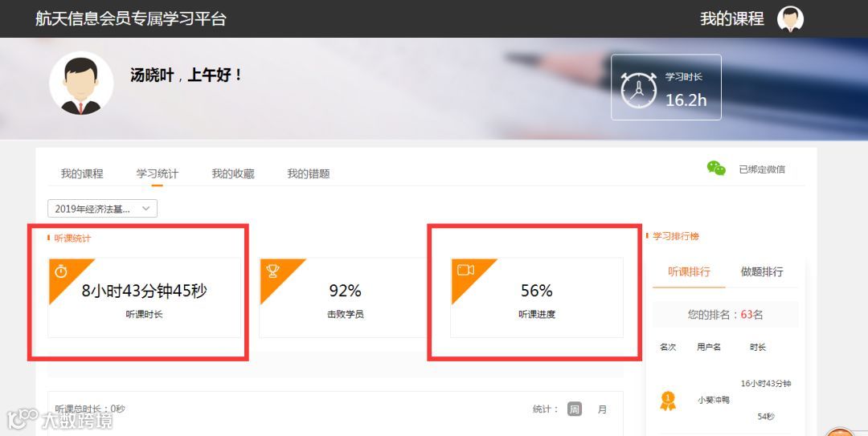
Task: Select the 学习统计 tab
Action: [x=158, y=173]
